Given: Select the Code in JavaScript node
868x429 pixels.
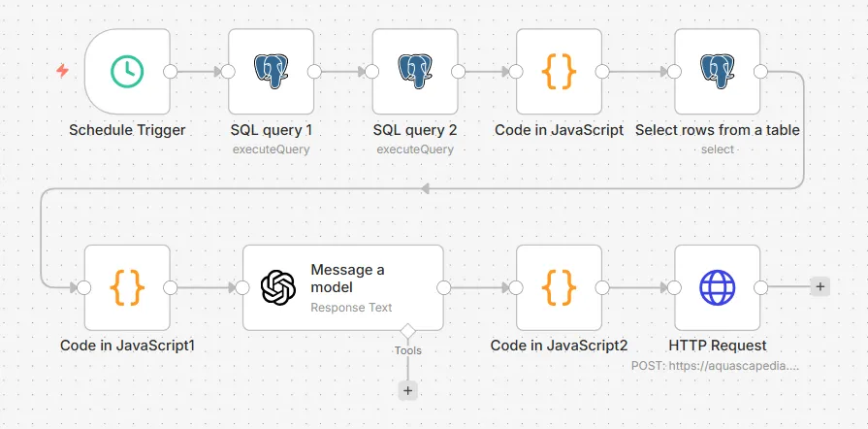Looking at the screenshot, I should tap(559, 71).
